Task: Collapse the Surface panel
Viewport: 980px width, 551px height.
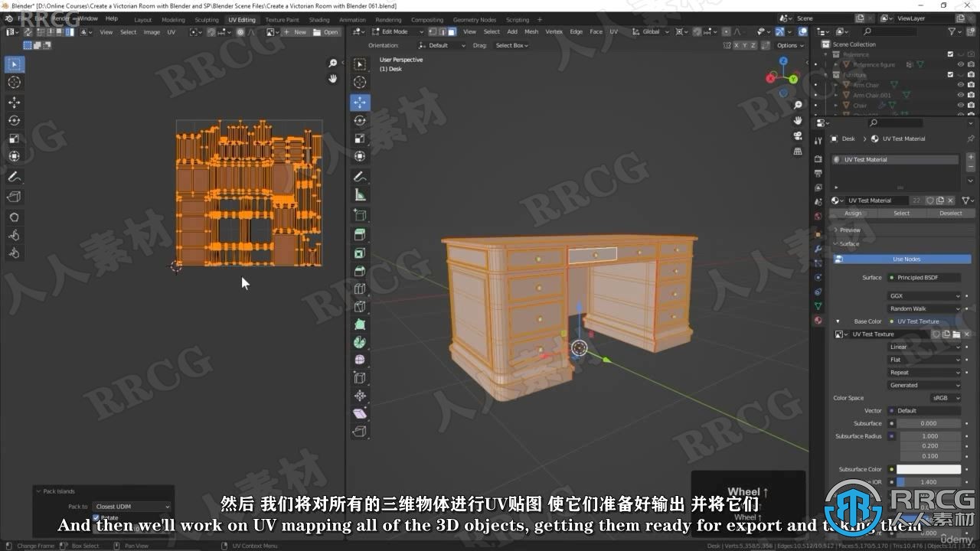Action: click(x=849, y=243)
